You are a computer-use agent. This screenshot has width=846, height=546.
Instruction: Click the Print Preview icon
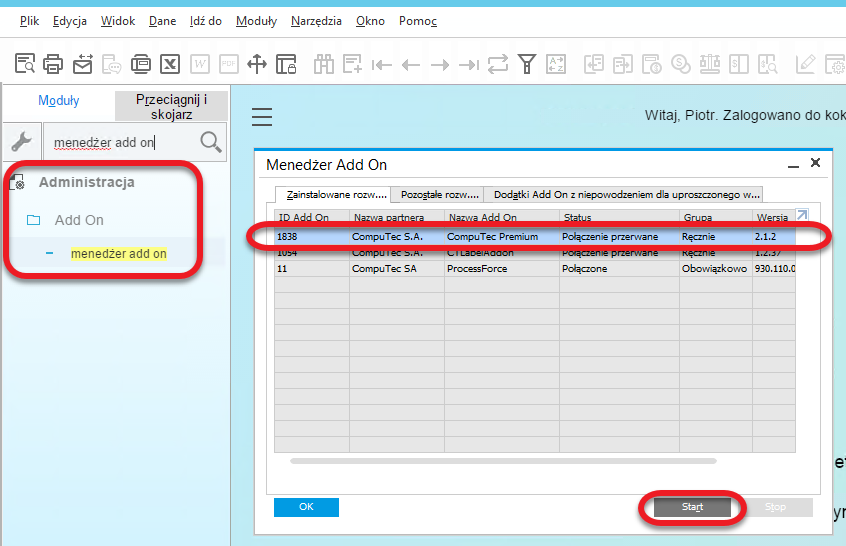(x=25, y=64)
